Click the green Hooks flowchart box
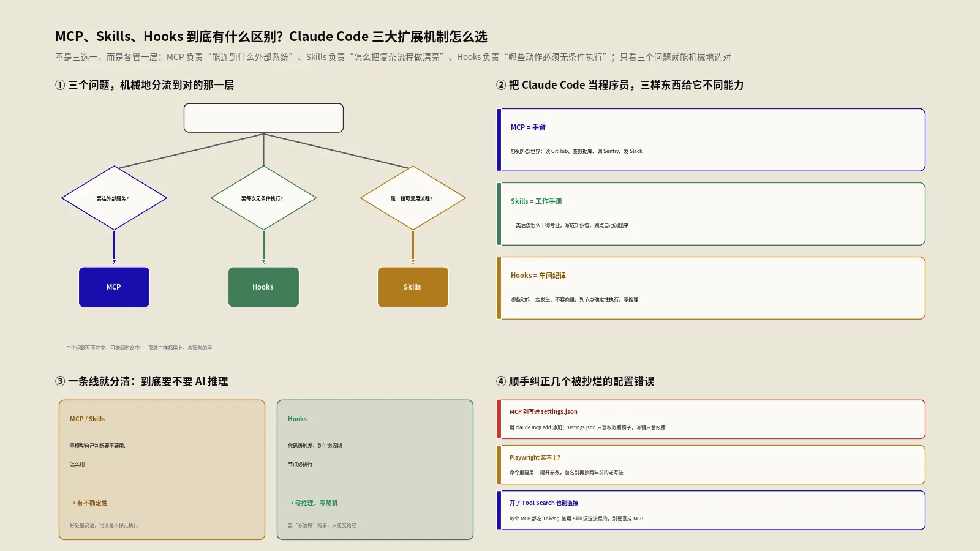This screenshot has width=980, height=551. tap(263, 287)
